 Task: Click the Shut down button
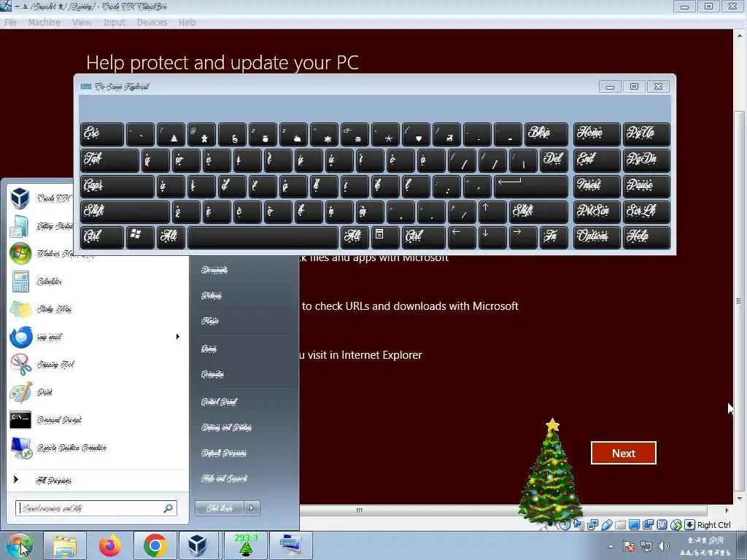click(x=219, y=508)
